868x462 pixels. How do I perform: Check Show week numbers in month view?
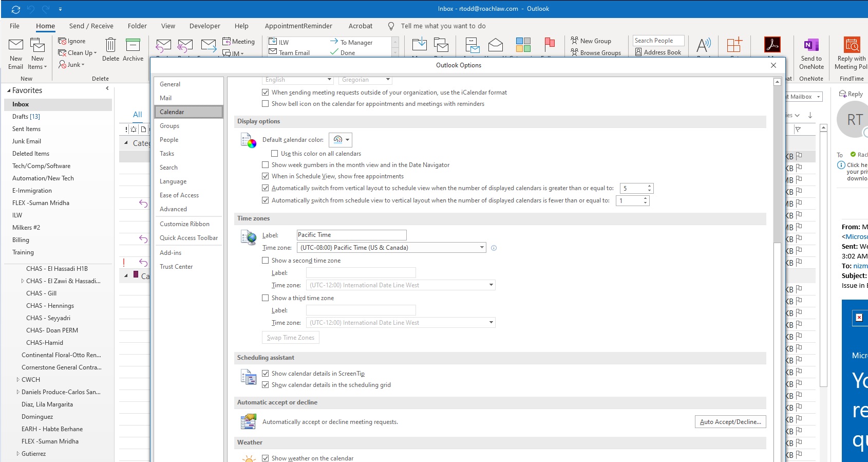point(266,165)
